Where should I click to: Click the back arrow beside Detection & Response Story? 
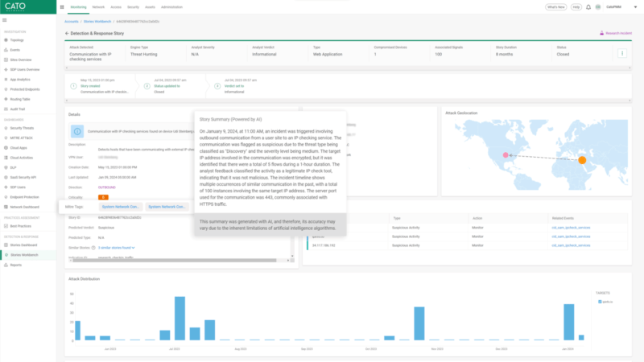67,34
